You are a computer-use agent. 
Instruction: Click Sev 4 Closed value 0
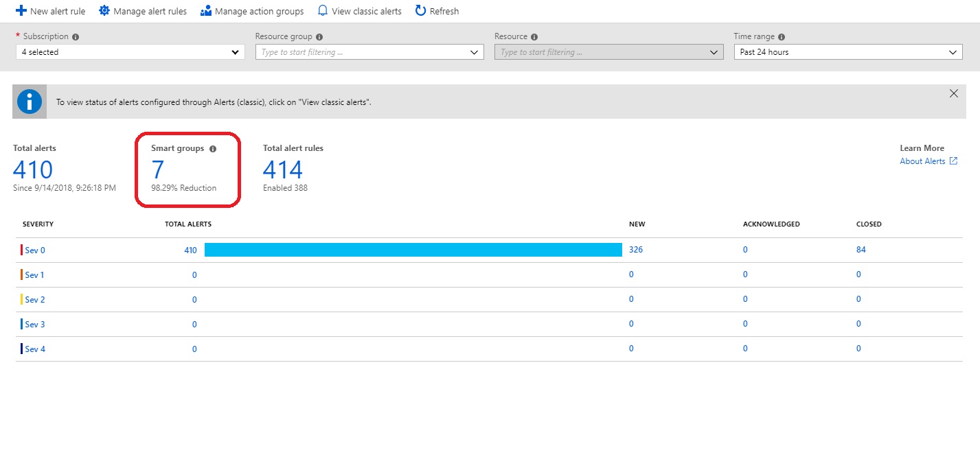[x=858, y=349]
